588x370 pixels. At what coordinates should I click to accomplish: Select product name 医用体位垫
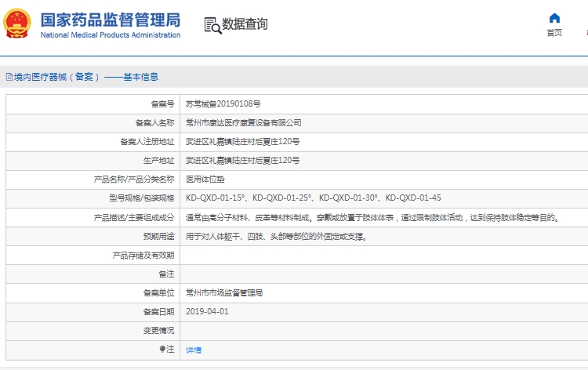coord(205,180)
